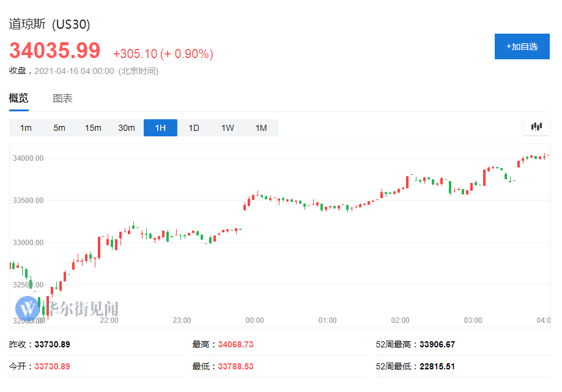
Task: Click the close timestamp 2021-04-16 04:00:00
Action: click(74, 71)
